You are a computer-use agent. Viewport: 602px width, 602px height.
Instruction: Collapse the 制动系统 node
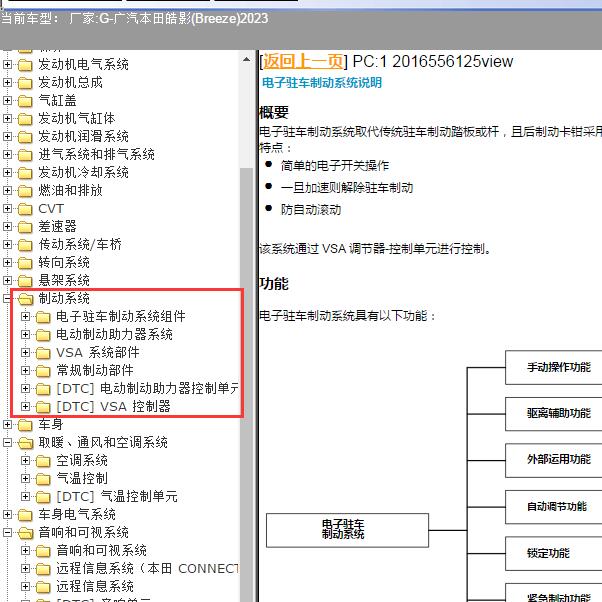[7, 298]
